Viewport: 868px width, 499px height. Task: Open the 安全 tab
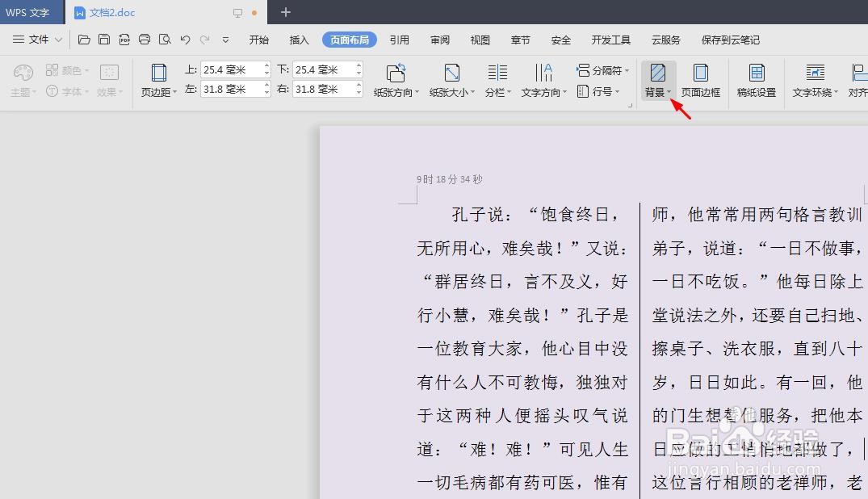point(560,40)
